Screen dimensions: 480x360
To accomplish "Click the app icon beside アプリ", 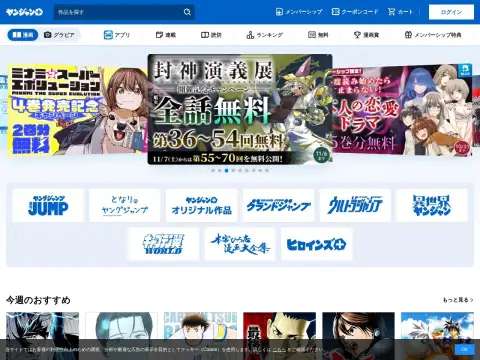I will (108, 35).
